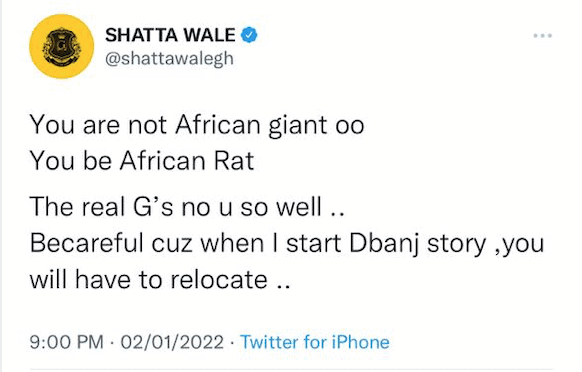Click the line starting with "Becareful cuz when"
The width and height of the screenshot is (582, 372).
287,244
